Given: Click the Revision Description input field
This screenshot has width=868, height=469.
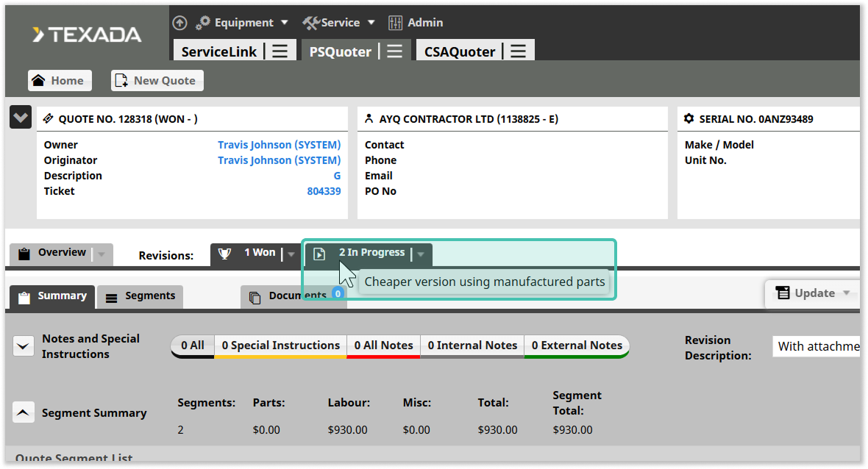Looking at the screenshot, I should click(817, 346).
